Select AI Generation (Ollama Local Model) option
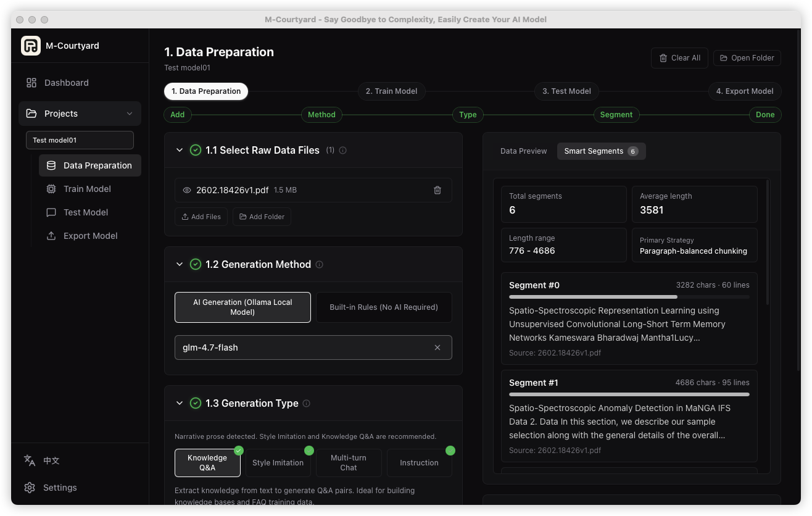This screenshot has width=812, height=516. [242, 307]
